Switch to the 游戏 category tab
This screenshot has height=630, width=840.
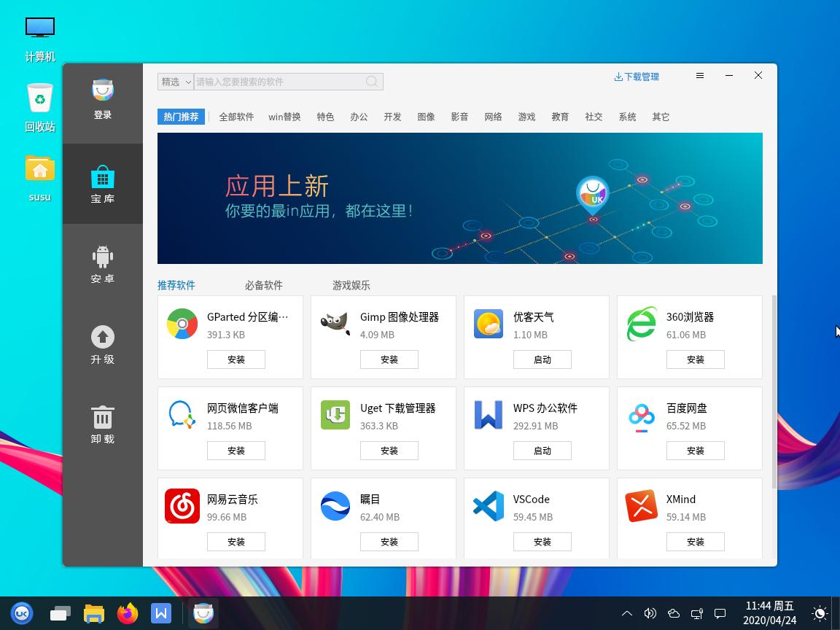coord(526,117)
